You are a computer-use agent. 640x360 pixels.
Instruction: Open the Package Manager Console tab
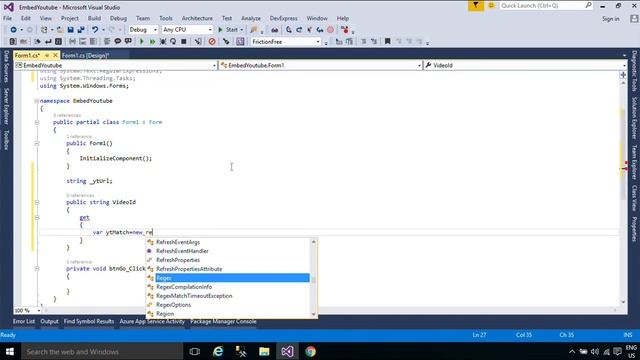click(223, 321)
